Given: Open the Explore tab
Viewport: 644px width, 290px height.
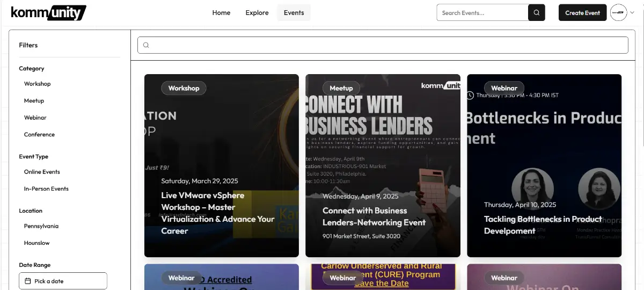Looking at the screenshot, I should [x=257, y=13].
